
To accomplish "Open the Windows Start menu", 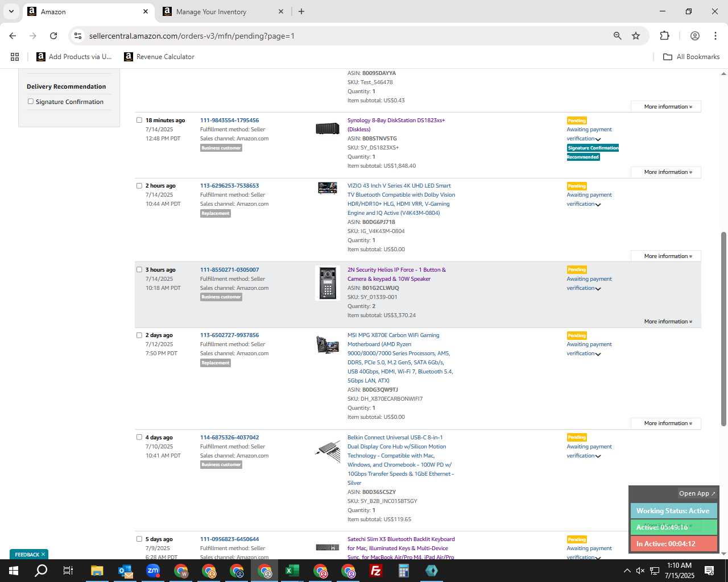I will 14,571.
